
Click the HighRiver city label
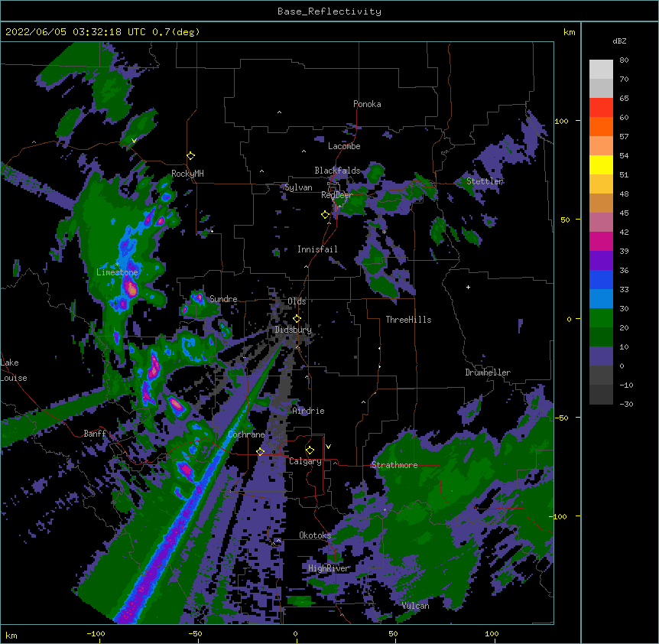(x=329, y=568)
